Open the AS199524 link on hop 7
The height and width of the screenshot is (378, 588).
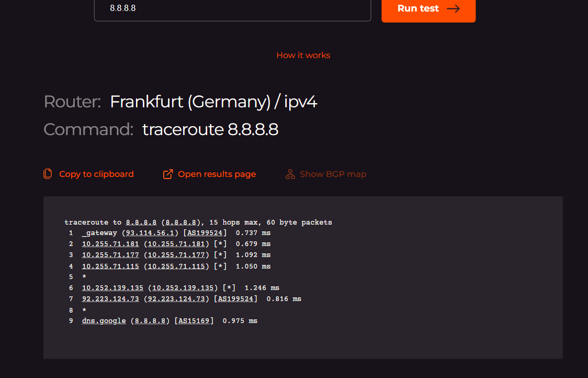point(235,299)
